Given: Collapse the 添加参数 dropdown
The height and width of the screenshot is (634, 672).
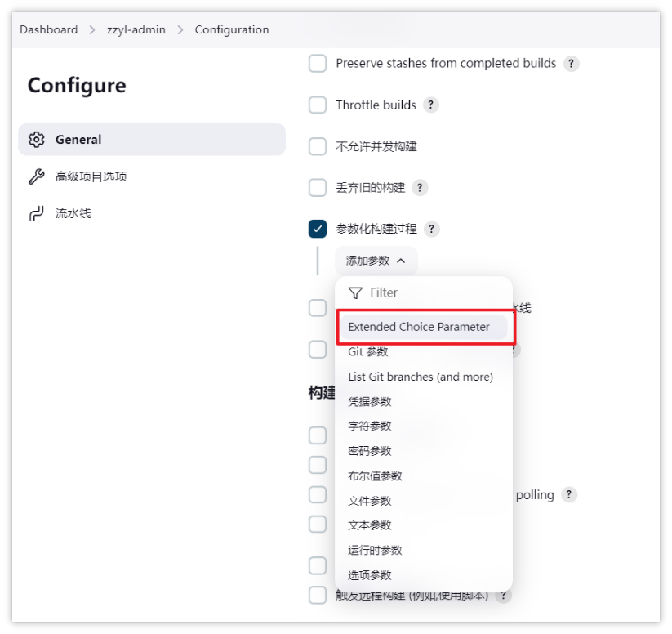Looking at the screenshot, I should (376, 261).
